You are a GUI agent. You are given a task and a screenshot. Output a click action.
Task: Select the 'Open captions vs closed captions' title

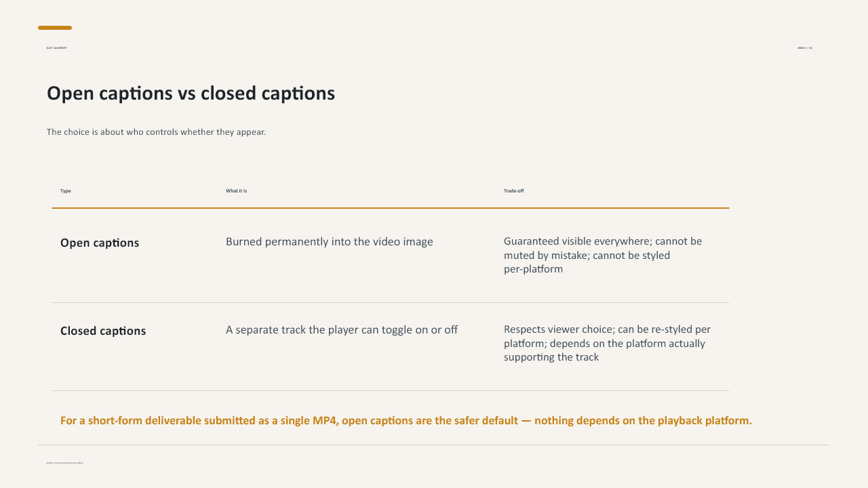[x=191, y=93]
